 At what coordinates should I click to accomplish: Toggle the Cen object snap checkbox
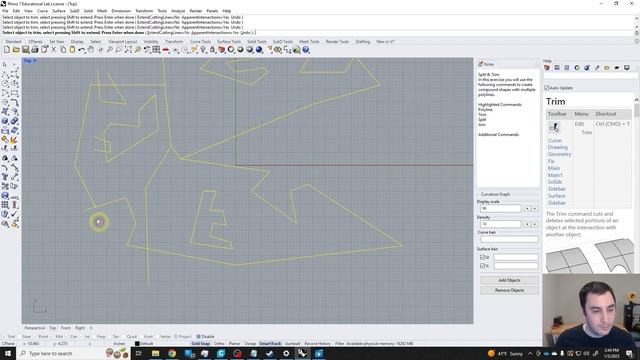71,337
